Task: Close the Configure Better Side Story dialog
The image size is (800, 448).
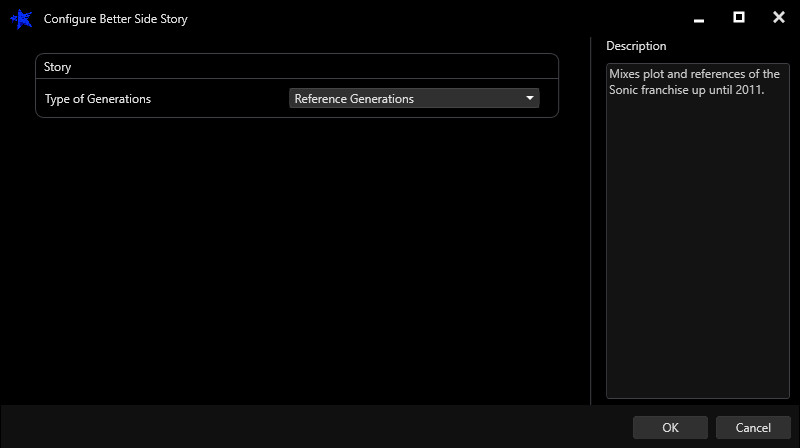Action: point(778,18)
